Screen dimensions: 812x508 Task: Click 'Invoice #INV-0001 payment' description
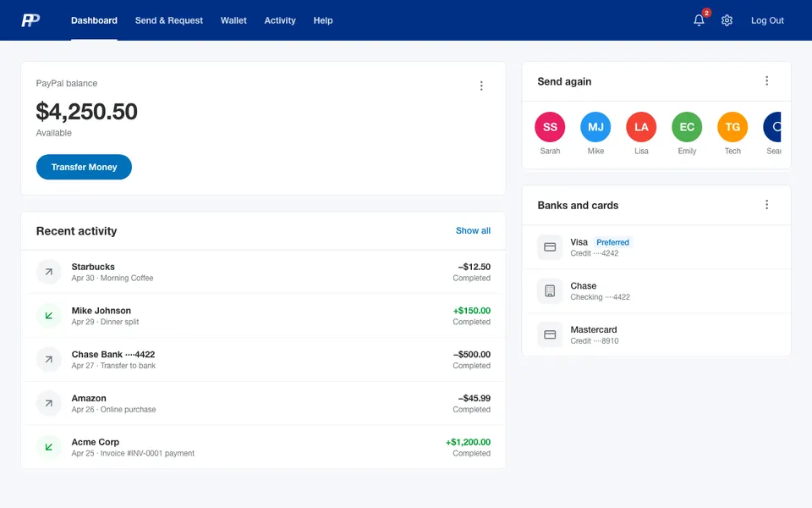click(147, 453)
